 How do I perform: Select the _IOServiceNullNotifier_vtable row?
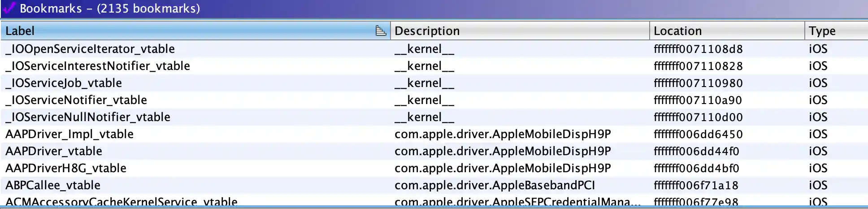pyautogui.click(x=88, y=117)
